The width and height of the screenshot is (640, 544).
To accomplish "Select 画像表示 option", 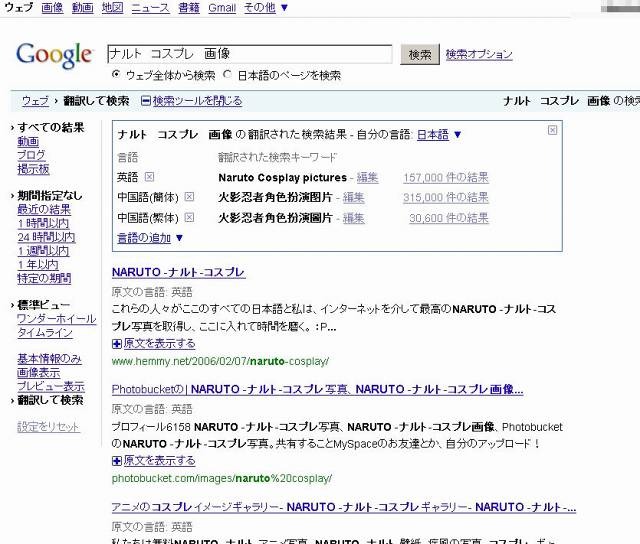I will point(38,373).
